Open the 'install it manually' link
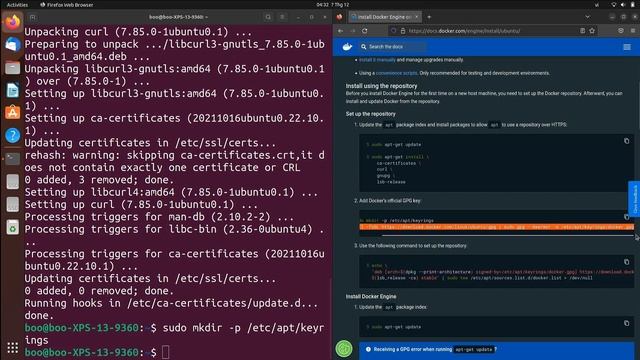 tap(378, 60)
